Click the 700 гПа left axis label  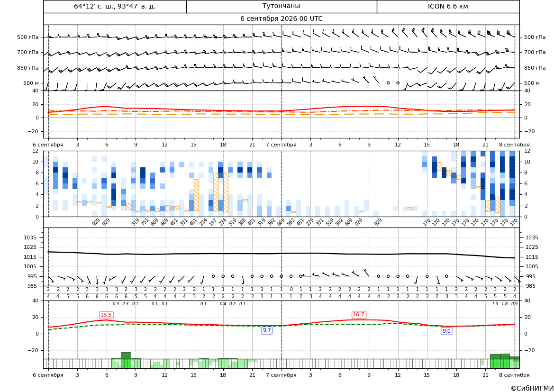28,52
